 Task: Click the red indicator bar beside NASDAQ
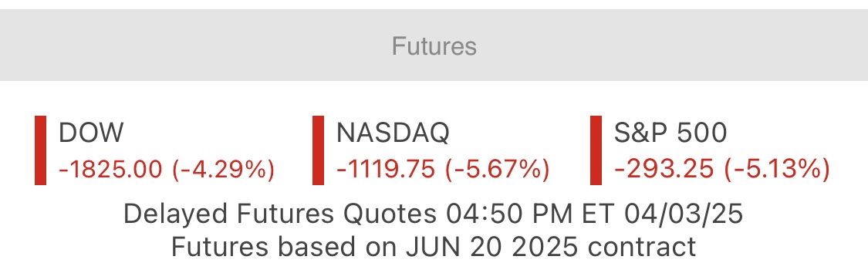pyautogui.click(x=319, y=150)
